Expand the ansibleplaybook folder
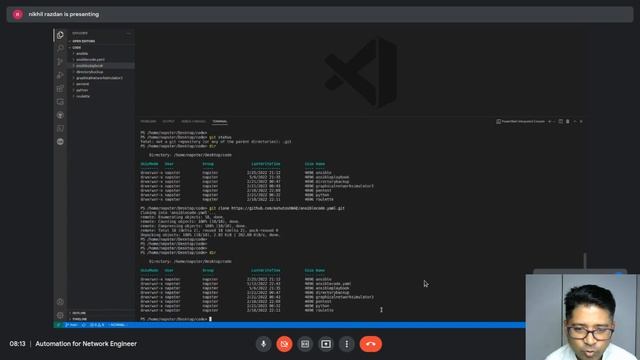640x360 pixels. (x=101, y=66)
